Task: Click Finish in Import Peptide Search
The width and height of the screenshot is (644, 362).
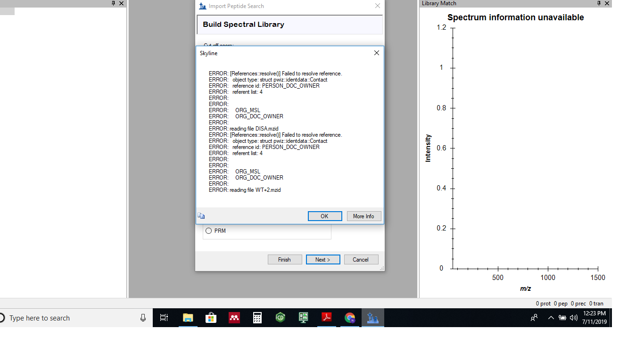Action: [284, 260]
